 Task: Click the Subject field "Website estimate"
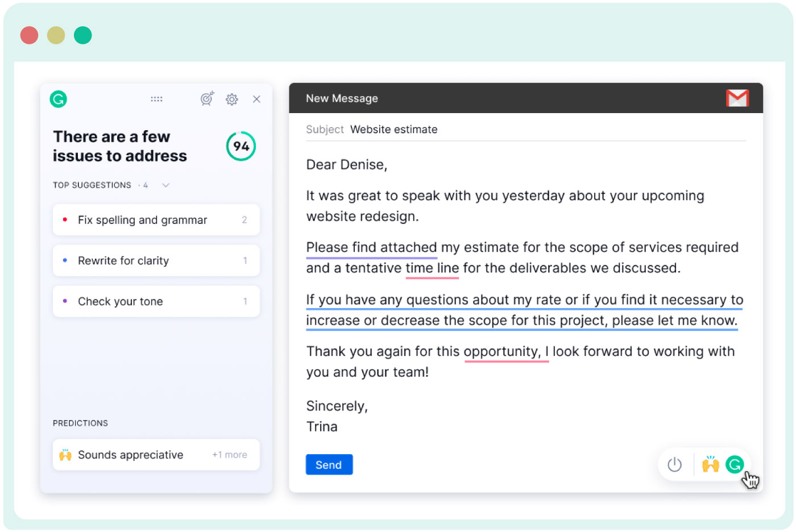point(393,130)
